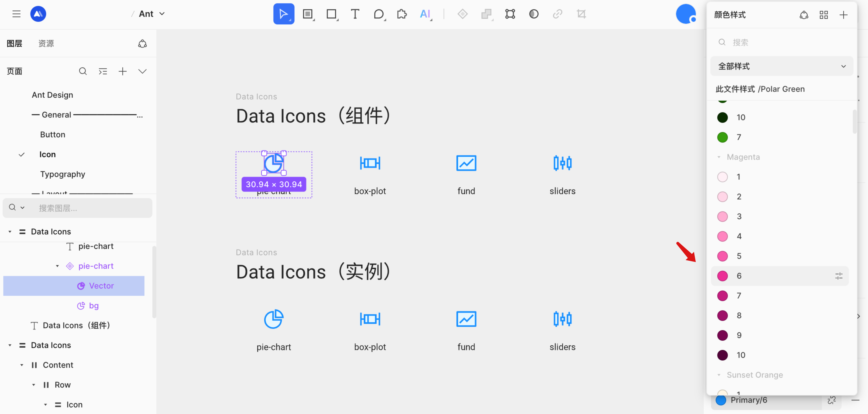This screenshot has width=868, height=414.
Task: Add a new page with plus icon
Action: tap(123, 71)
